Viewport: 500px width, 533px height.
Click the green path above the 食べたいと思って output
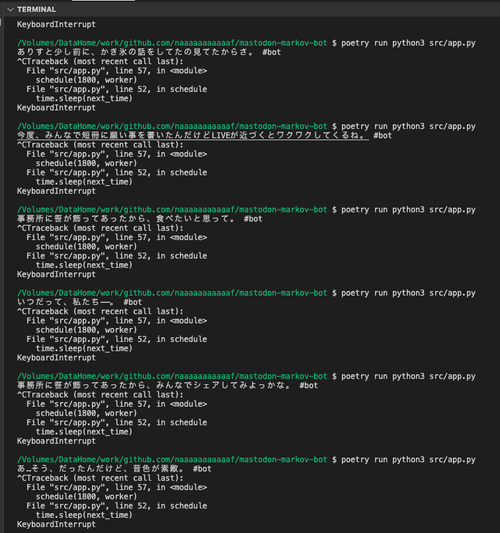(172, 210)
